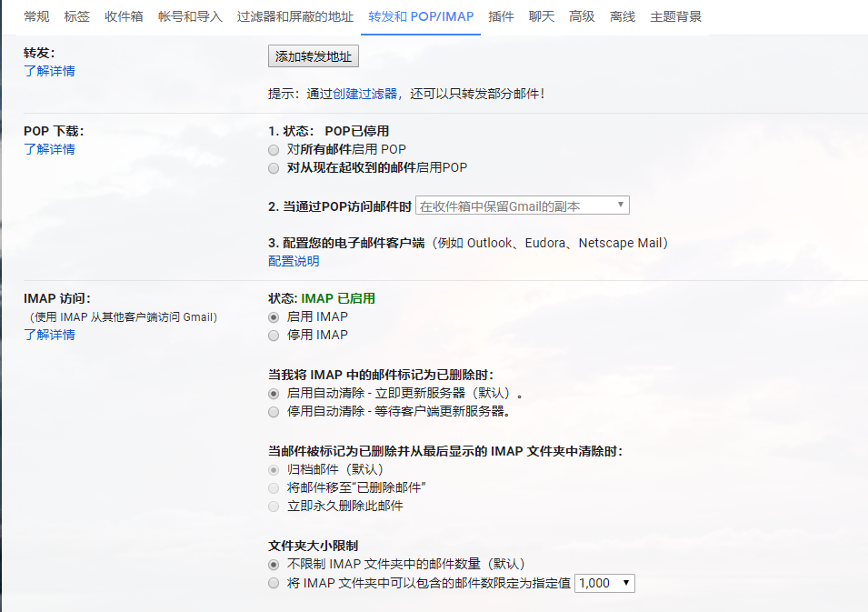868x612 pixels.
Task: 选择「对所有邮件启用 POP」单选按钮
Action: [x=274, y=149]
